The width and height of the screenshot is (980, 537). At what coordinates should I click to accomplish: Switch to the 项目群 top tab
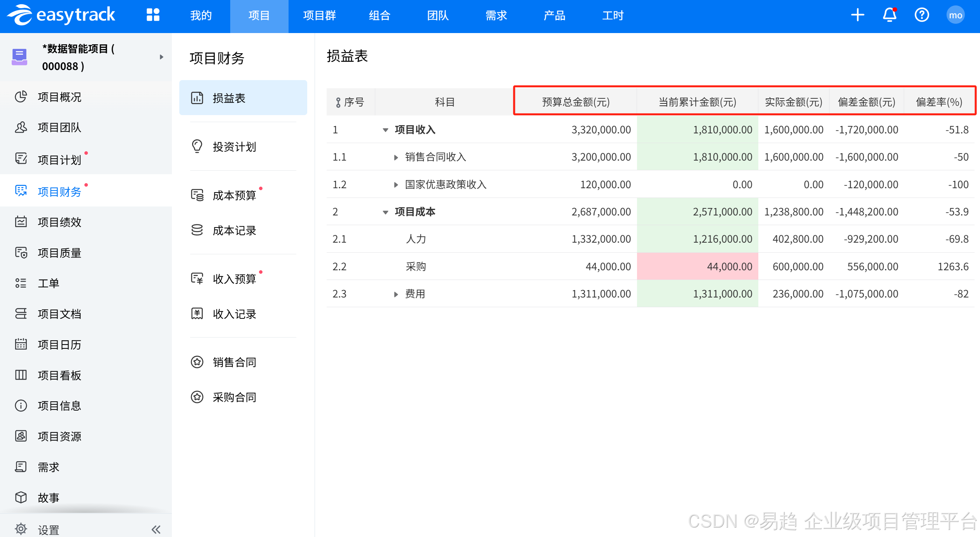coord(319,16)
